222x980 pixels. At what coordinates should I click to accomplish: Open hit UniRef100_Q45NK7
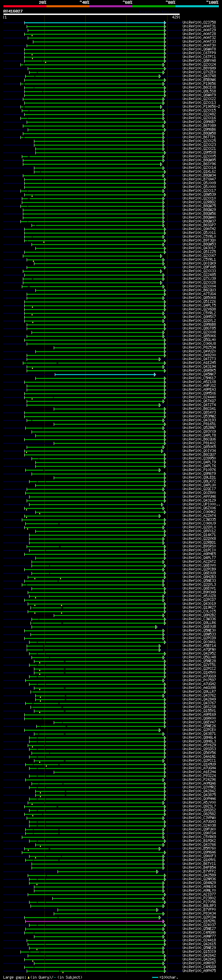(199, 375)
